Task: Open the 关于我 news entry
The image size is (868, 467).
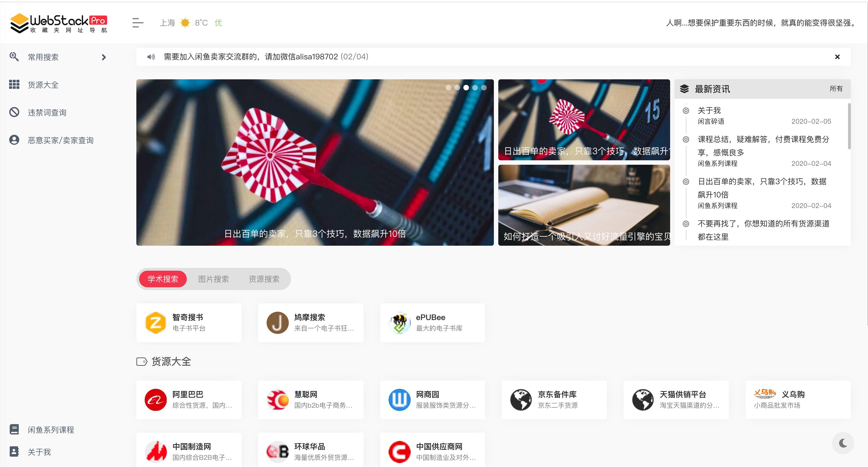Action: [709, 110]
